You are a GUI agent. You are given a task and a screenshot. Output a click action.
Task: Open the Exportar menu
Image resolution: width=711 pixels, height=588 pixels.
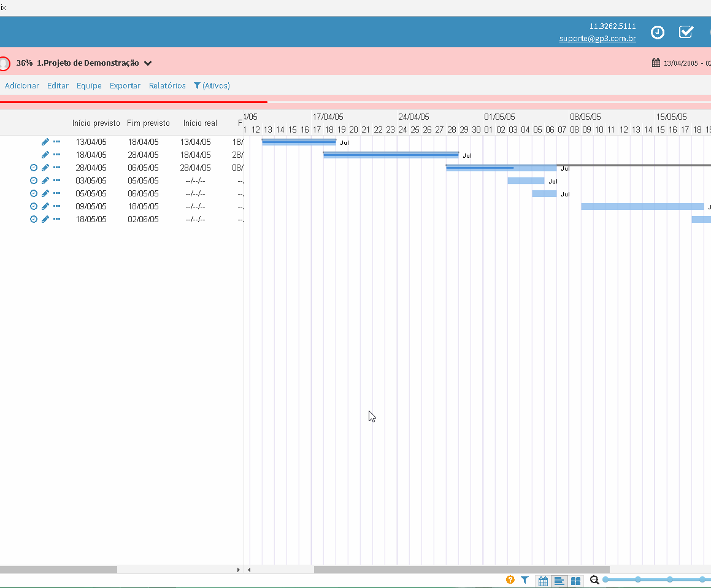coord(125,86)
